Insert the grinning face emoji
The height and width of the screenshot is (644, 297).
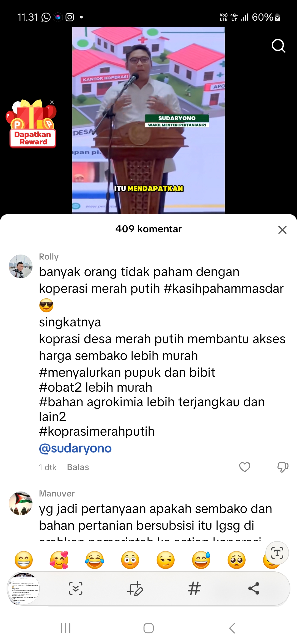(24, 560)
